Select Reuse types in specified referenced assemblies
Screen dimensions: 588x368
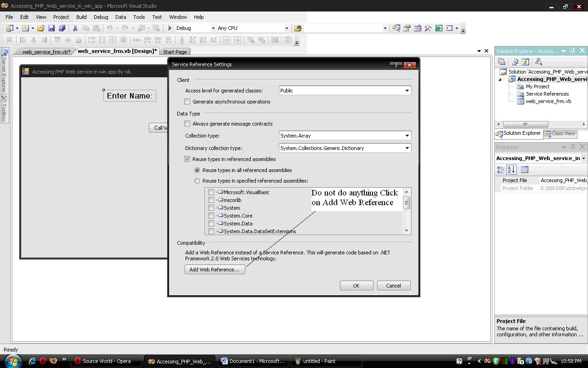(197, 181)
